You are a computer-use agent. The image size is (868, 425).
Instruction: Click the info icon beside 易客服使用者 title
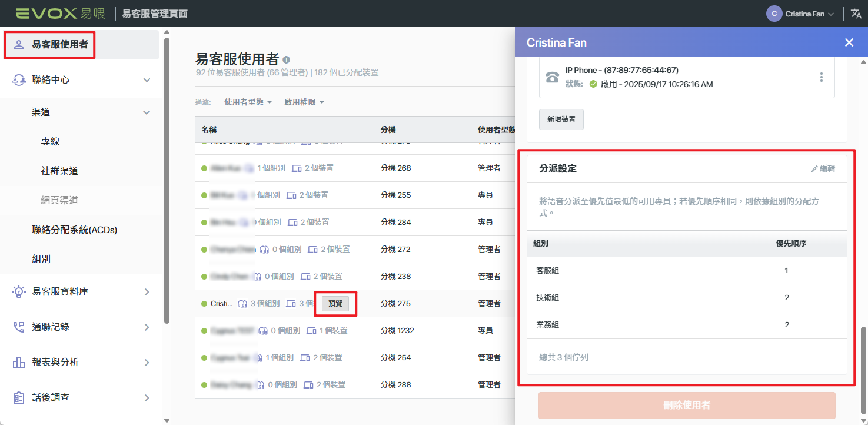tap(286, 59)
